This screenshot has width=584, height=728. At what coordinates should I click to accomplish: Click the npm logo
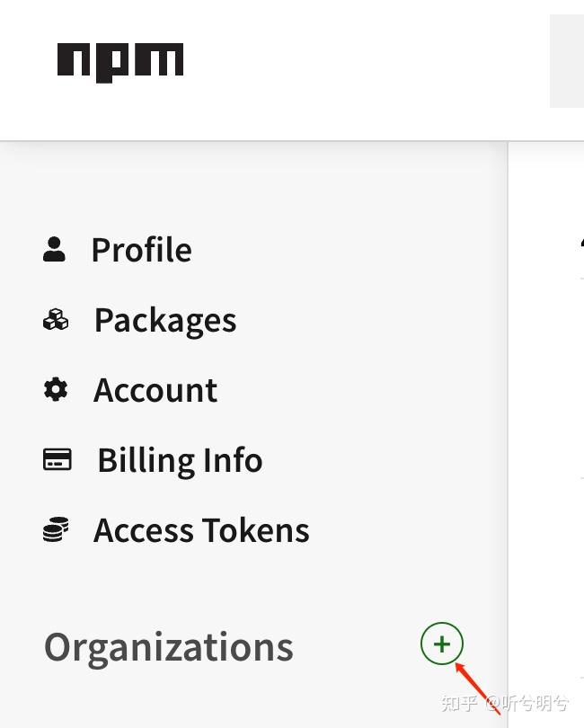pos(120,61)
